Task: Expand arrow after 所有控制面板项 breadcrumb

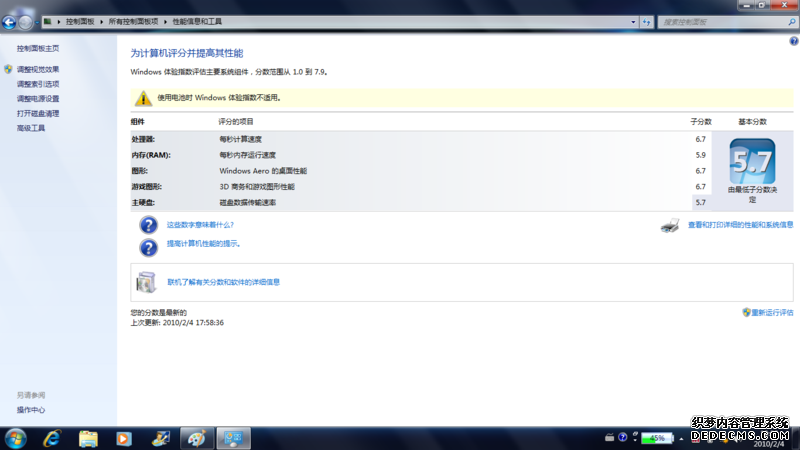Action: pos(165,22)
